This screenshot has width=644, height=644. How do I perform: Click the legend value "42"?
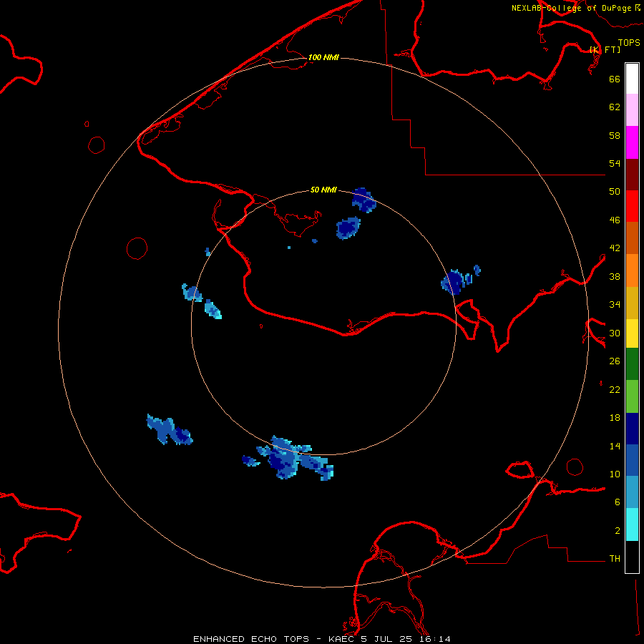pos(615,248)
